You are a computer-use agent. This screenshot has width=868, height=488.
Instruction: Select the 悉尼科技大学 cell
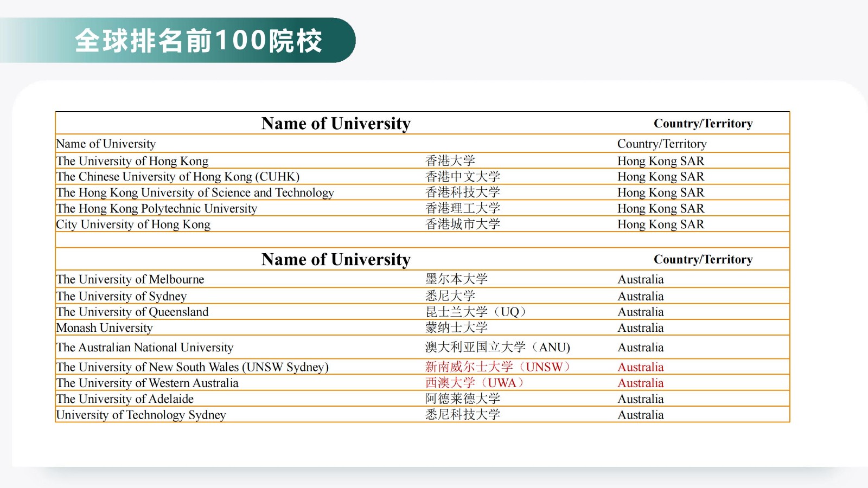[463, 415]
